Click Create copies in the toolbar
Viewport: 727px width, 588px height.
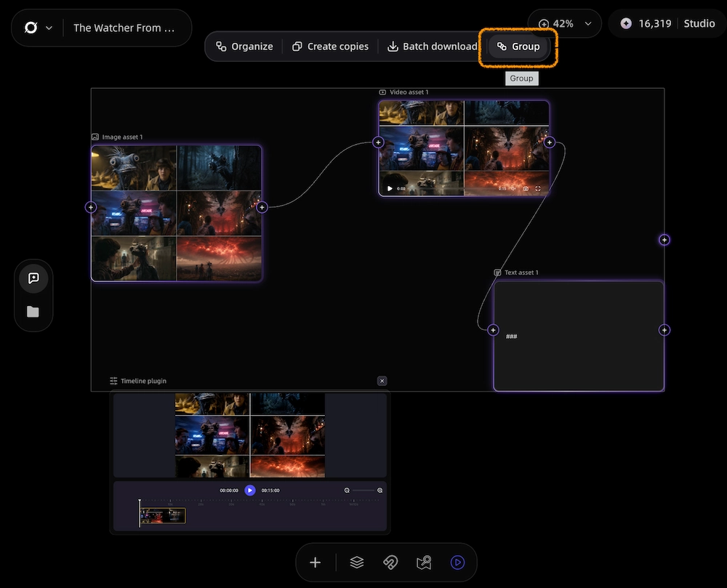(x=330, y=47)
